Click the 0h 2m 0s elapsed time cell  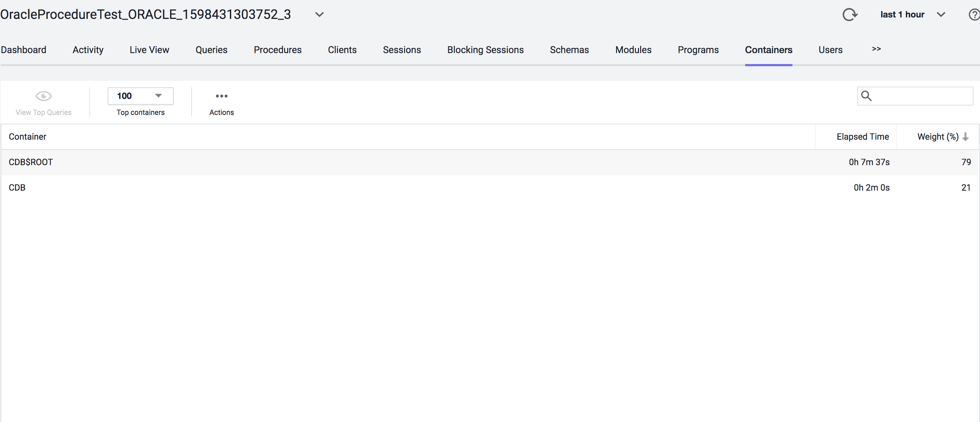[x=872, y=188]
